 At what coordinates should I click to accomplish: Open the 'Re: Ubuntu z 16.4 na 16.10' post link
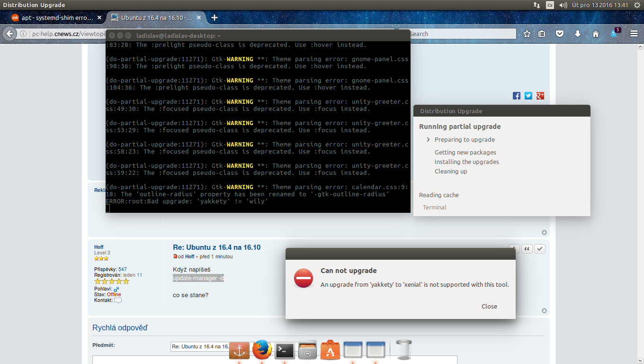216,247
